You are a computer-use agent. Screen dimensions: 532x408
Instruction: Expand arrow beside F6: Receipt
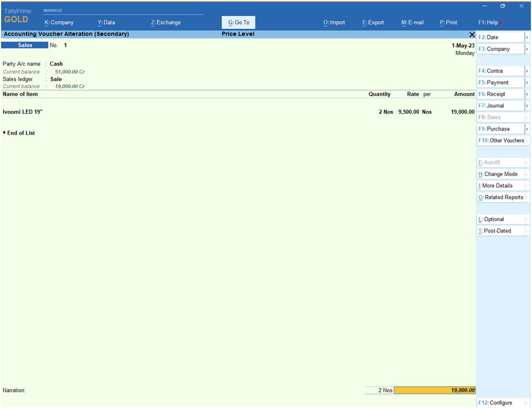coord(527,94)
